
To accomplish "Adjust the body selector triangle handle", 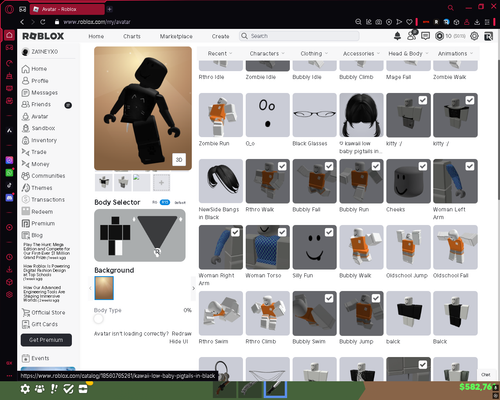I will [x=157, y=252].
